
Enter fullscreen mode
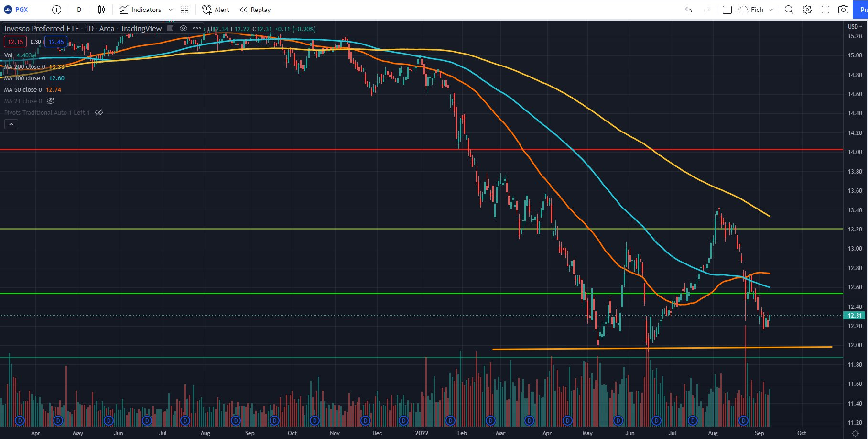pyautogui.click(x=825, y=10)
